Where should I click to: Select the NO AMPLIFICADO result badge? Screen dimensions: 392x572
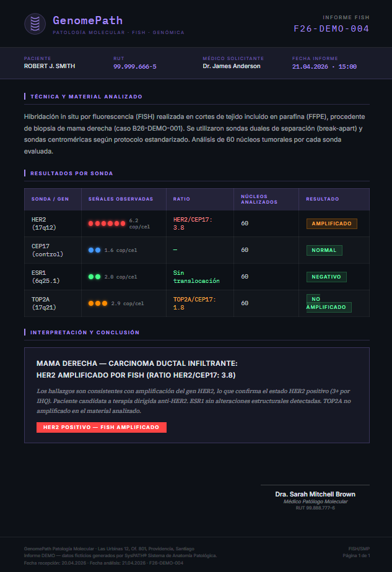coord(328,303)
